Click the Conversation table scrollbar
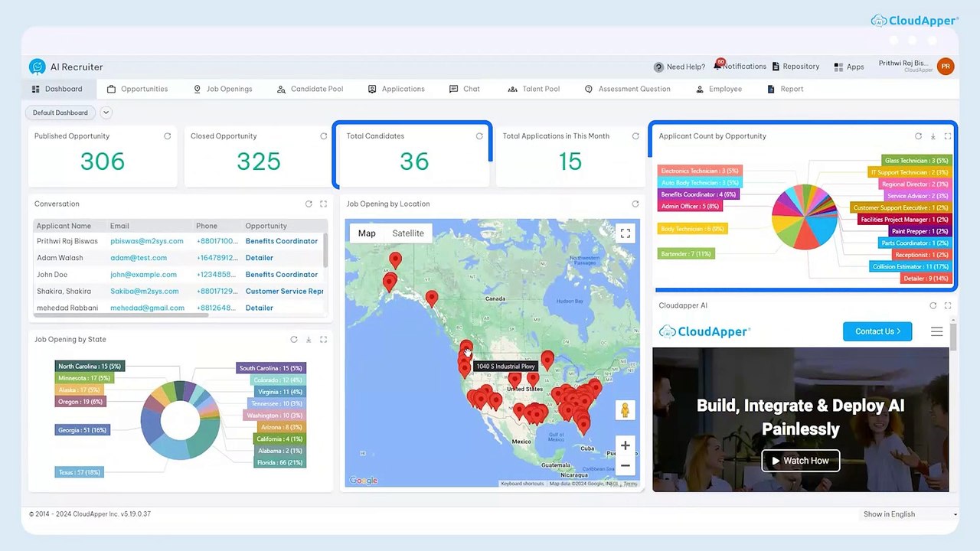Viewport: 980px width, 551px height. 326,249
